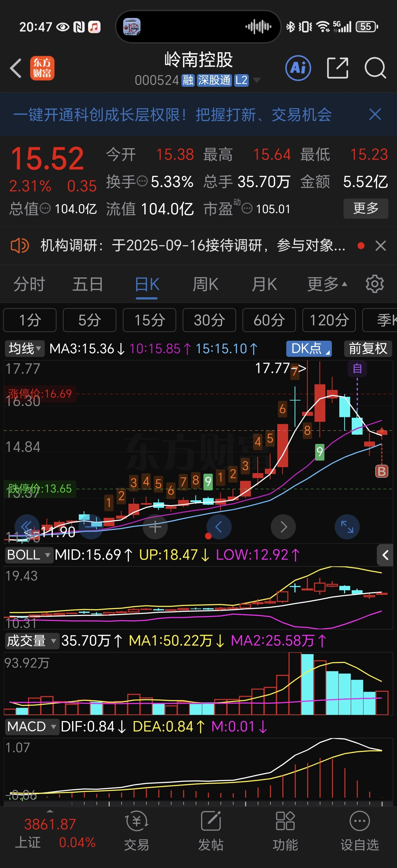This screenshot has width=397, height=868.
Task: Expand chart to fullscreen
Action: pyautogui.click(x=347, y=527)
